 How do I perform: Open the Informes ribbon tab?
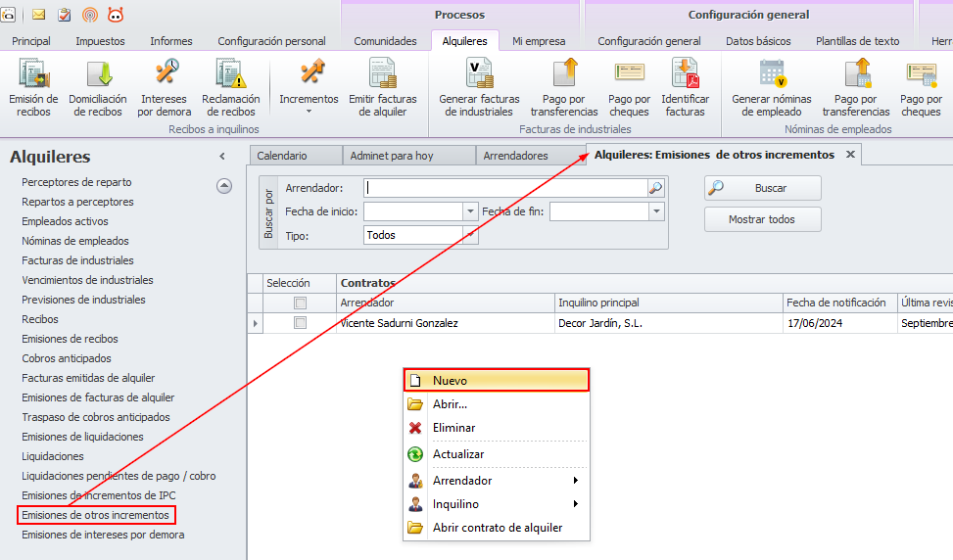tap(171, 41)
